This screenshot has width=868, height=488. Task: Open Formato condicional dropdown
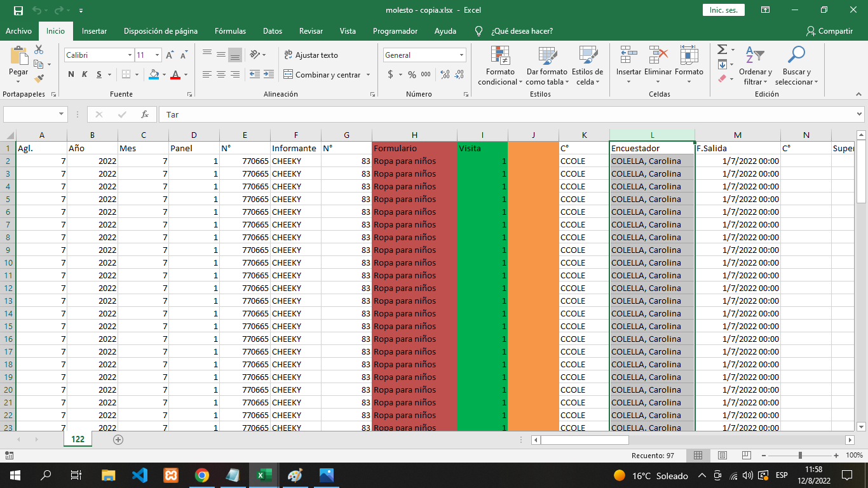click(500, 65)
